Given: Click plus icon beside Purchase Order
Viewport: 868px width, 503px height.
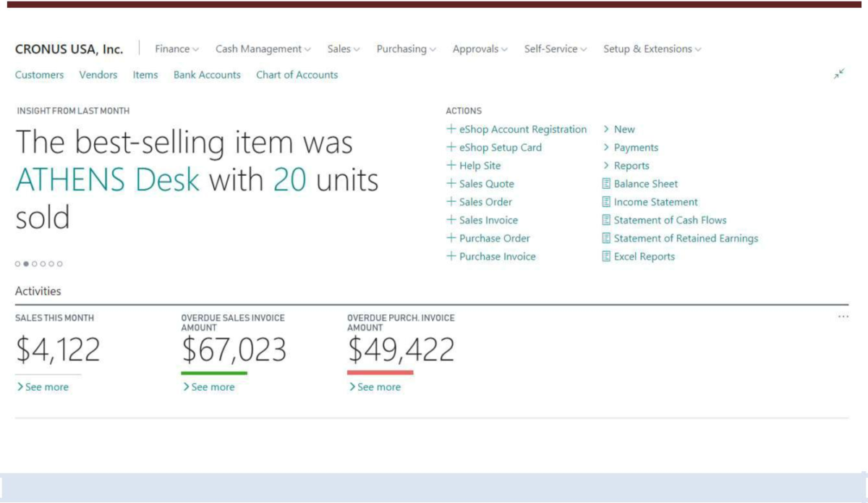Looking at the screenshot, I should [451, 238].
